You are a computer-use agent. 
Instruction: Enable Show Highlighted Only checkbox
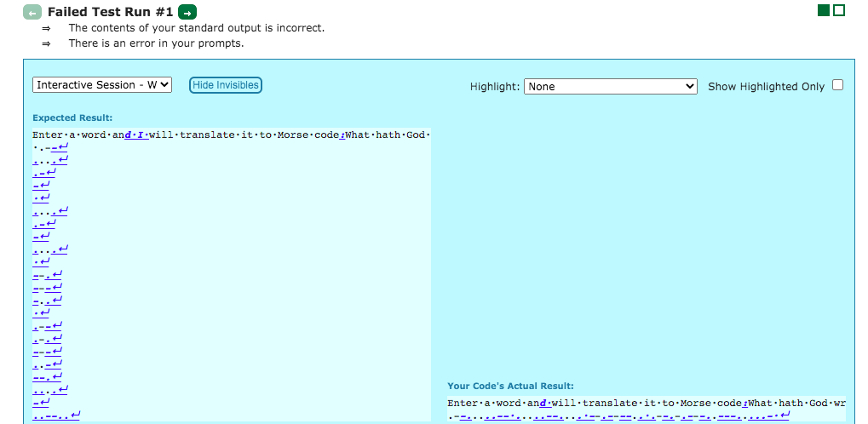click(x=838, y=84)
